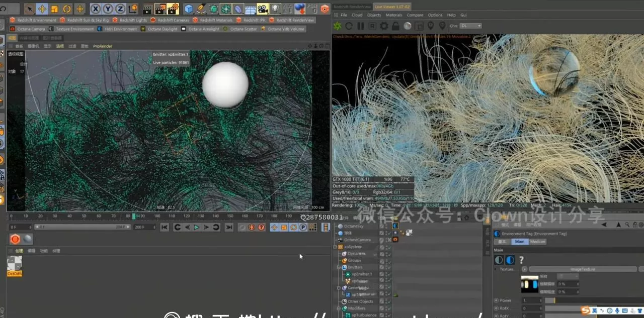Select the Rotate tool

[x=66, y=9]
